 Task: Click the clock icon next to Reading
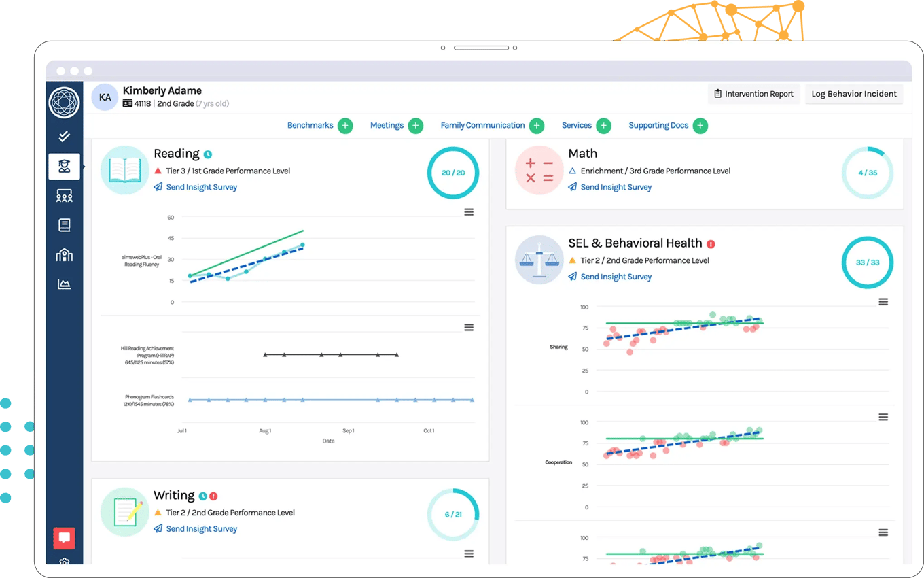click(208, 154)
